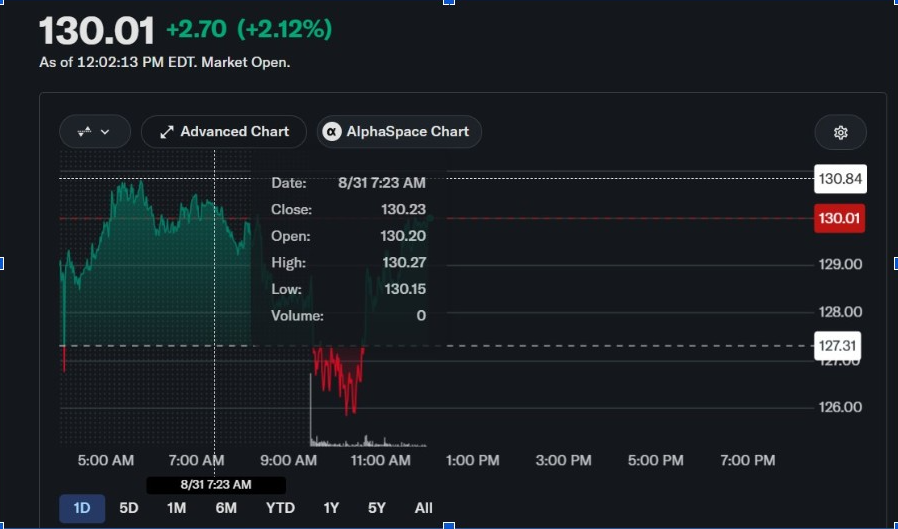Click the tooltip Volume value 0
This screenshot has height=529, width=898.
(x=422, y=316)
